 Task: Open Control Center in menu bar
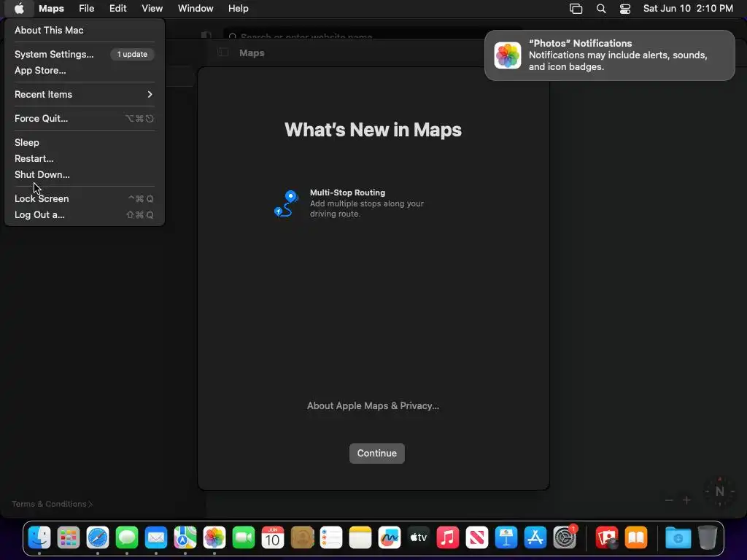625,9
